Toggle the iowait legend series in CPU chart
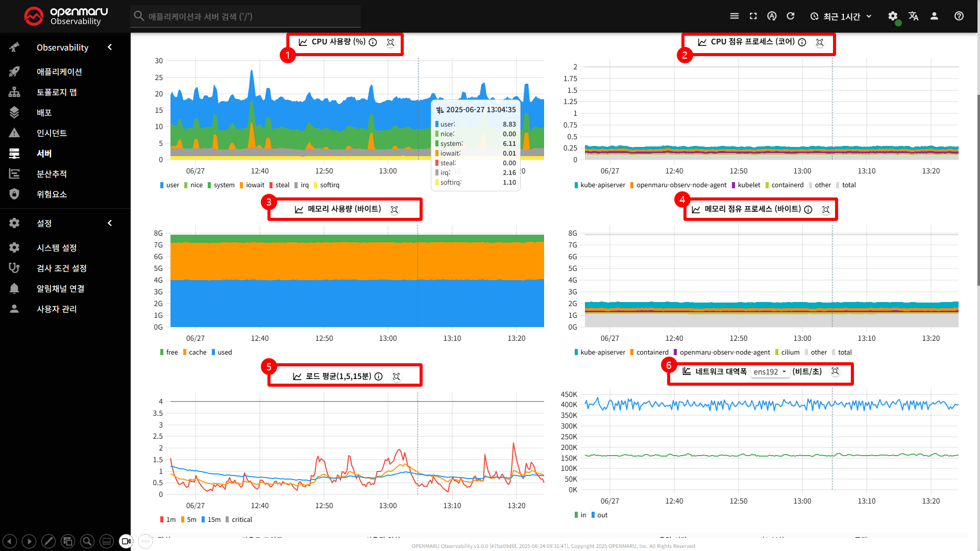 click(x=252, y=185)
